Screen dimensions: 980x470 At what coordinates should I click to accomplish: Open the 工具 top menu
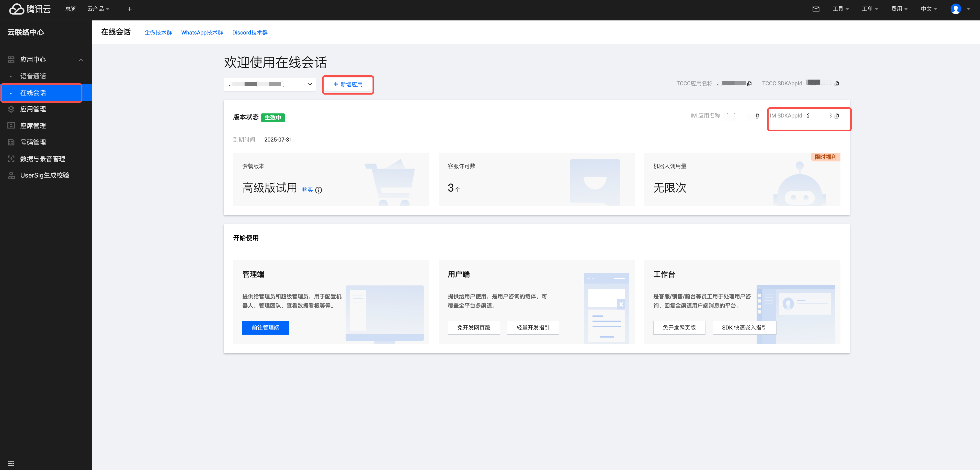840,9
